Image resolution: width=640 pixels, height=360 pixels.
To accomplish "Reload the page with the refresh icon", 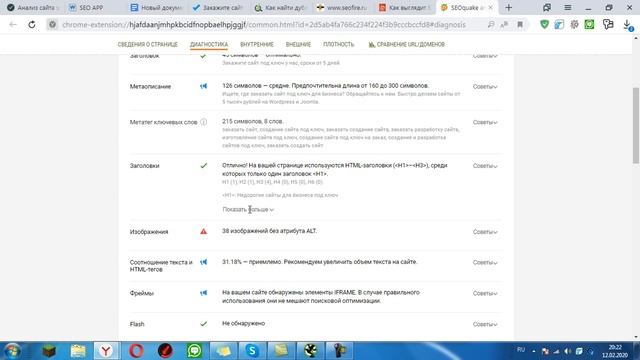I will coord(31,24).
